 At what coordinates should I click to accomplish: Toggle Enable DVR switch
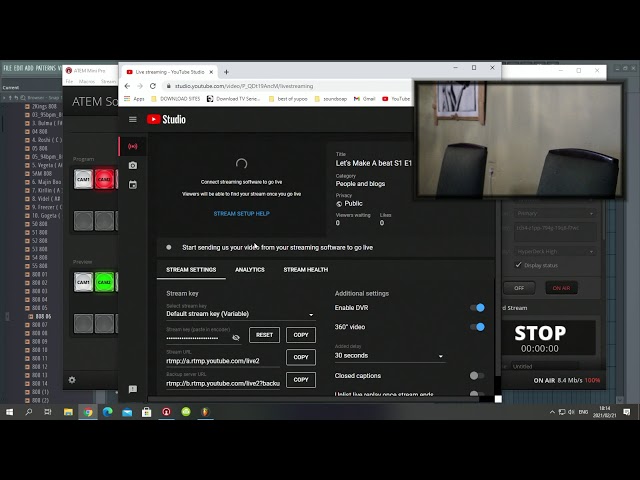pyautogui.click(x=477, y=308)
